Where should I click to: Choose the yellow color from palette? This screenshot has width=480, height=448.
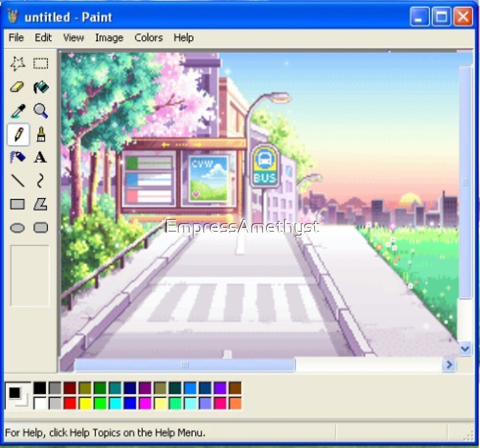click(x=85, y=403)
